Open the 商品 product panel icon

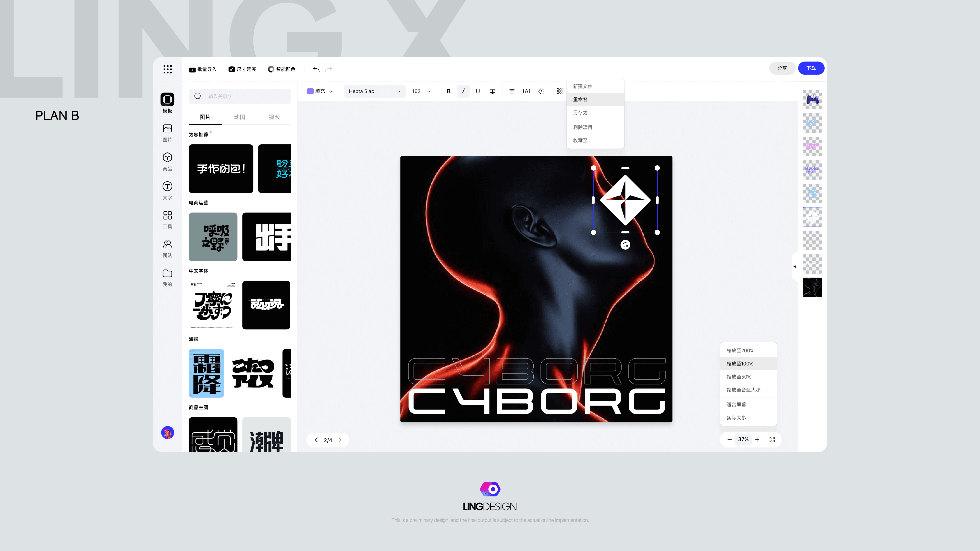(x=167, y=161)
